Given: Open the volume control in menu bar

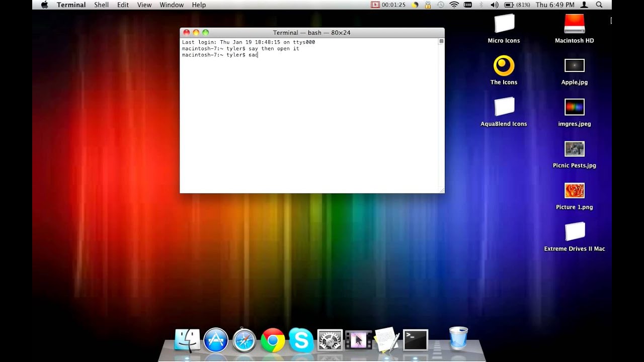Looking at the screenshot, I should click(x=494, y=5).
